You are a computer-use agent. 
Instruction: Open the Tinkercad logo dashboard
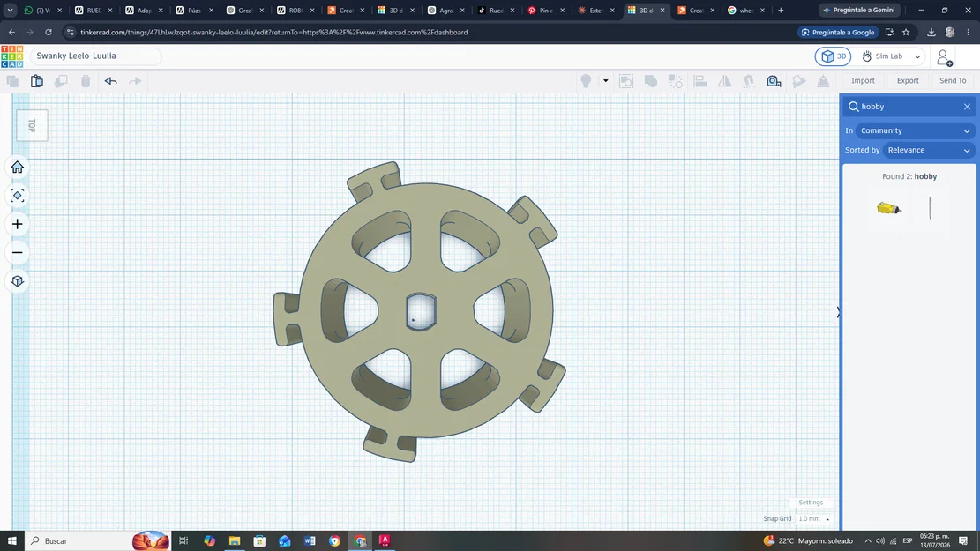[11, 56]
